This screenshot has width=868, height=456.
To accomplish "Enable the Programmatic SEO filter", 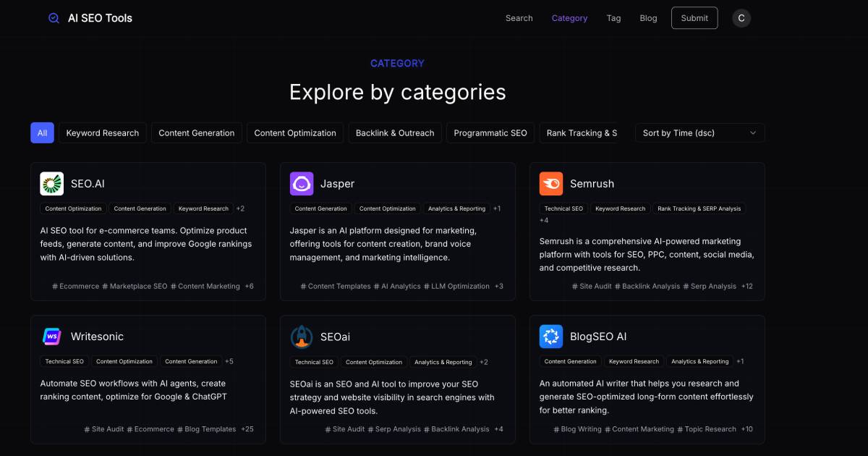I will click(x=490, y=132).
